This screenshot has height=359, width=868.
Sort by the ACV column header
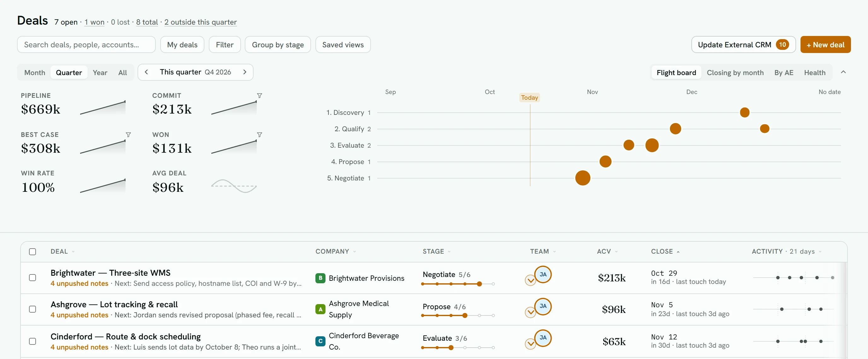pyautogui.click(x=607, y=251)
